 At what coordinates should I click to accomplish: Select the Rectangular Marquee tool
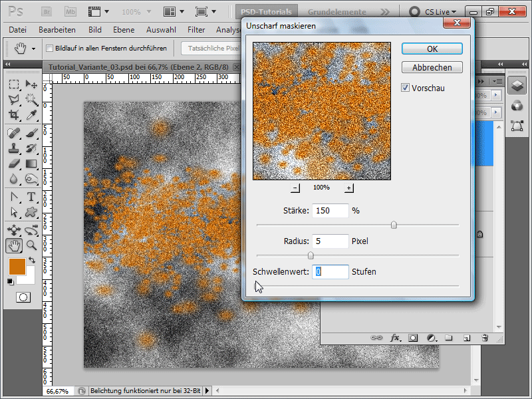click(x=13, y=84)
